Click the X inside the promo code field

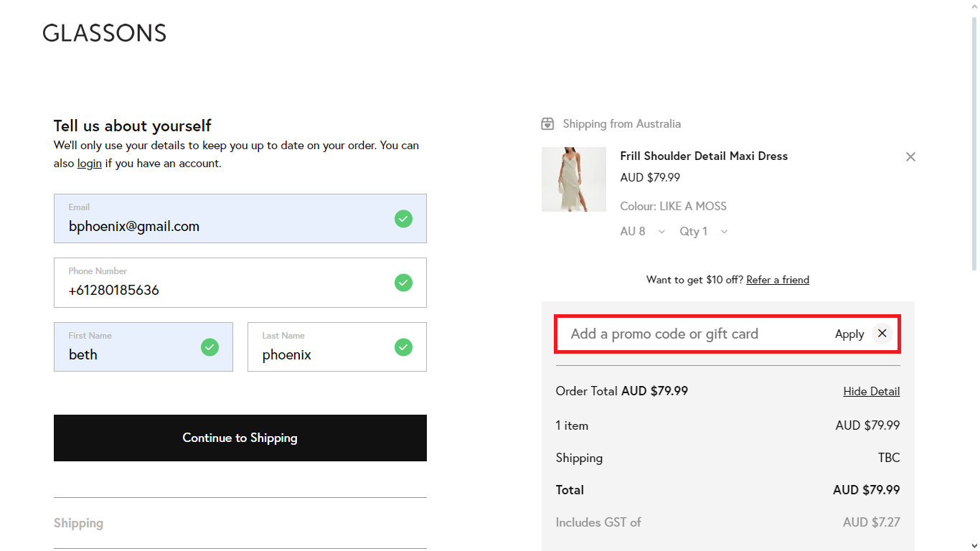pyautogui.click(x=882, y=334)
